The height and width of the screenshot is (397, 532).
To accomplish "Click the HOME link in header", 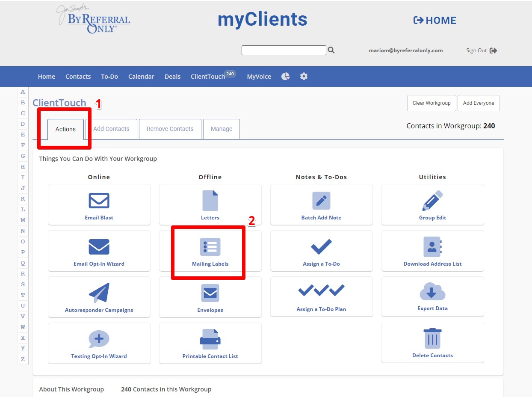I will click(x=435, y=20).
